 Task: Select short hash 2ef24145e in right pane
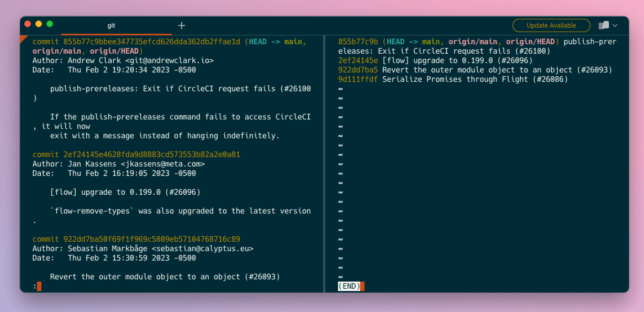(358, 61)
